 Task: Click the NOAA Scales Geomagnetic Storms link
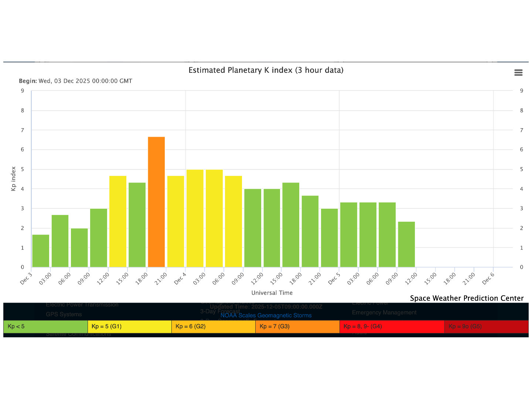(266, 316)
